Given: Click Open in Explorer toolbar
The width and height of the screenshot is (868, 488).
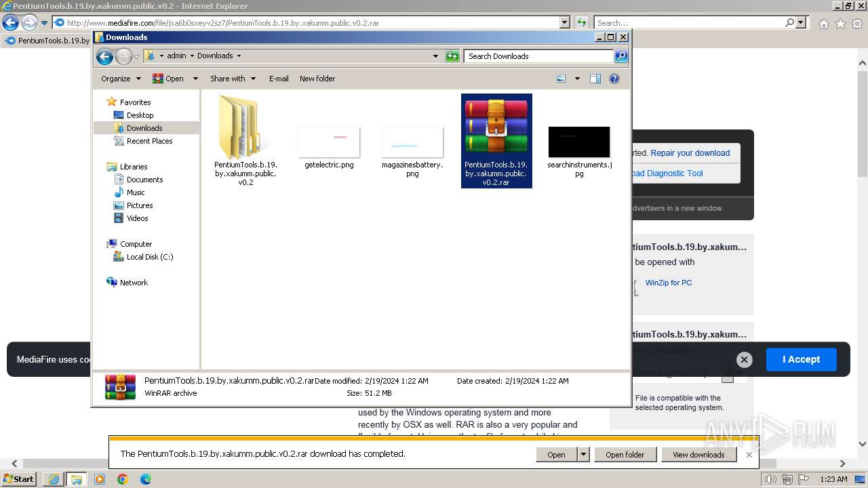Looking at the screenshot, I should (168, 79).
